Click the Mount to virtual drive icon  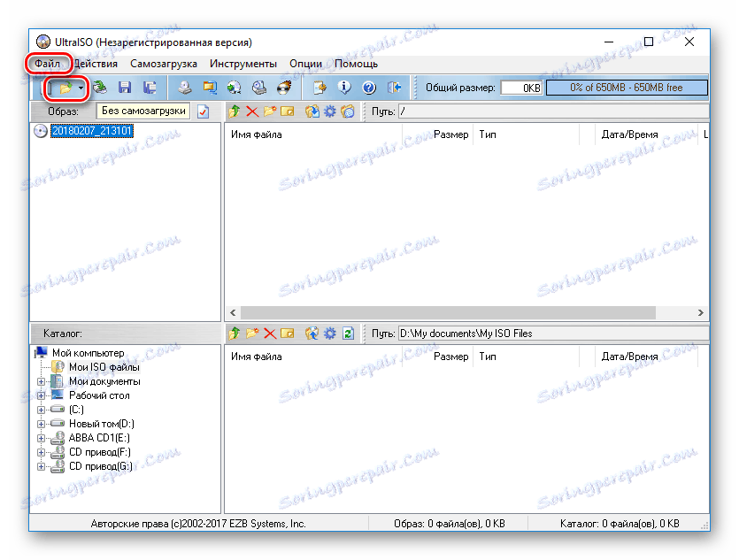tap(259, 88)
